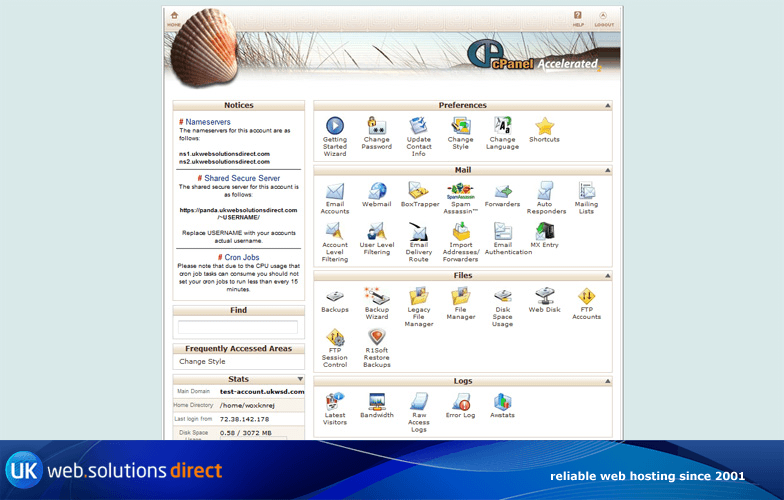
Task: Click the Bandwidth icon
Action: (376, 402)
